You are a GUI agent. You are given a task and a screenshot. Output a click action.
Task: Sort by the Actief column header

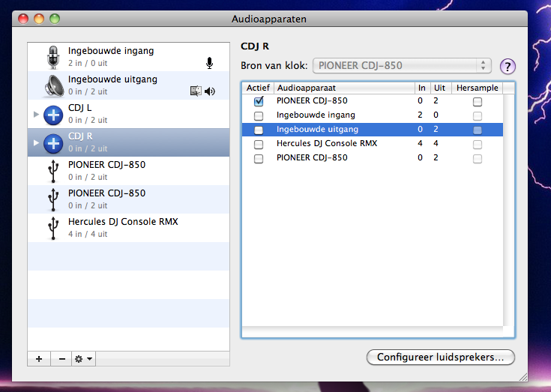pyautogui.click(x=258, y=88)
